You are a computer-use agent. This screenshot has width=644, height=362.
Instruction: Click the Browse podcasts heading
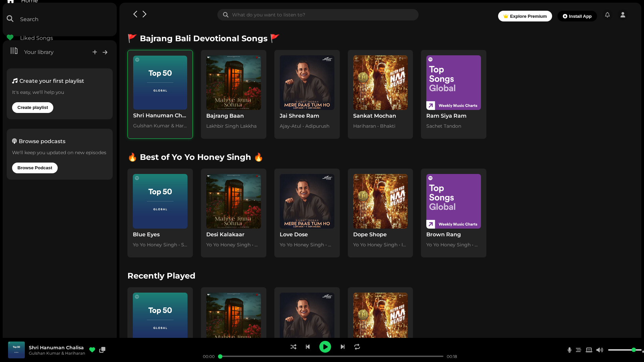tap(39, 141)
